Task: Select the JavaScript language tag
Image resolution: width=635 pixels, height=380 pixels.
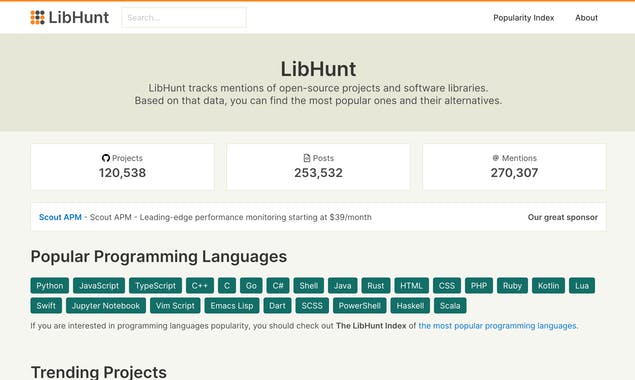Action: 99,286
